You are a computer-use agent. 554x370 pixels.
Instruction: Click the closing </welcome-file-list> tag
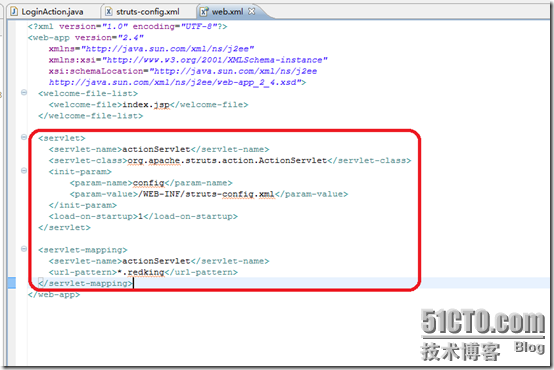tap(91, 116)
